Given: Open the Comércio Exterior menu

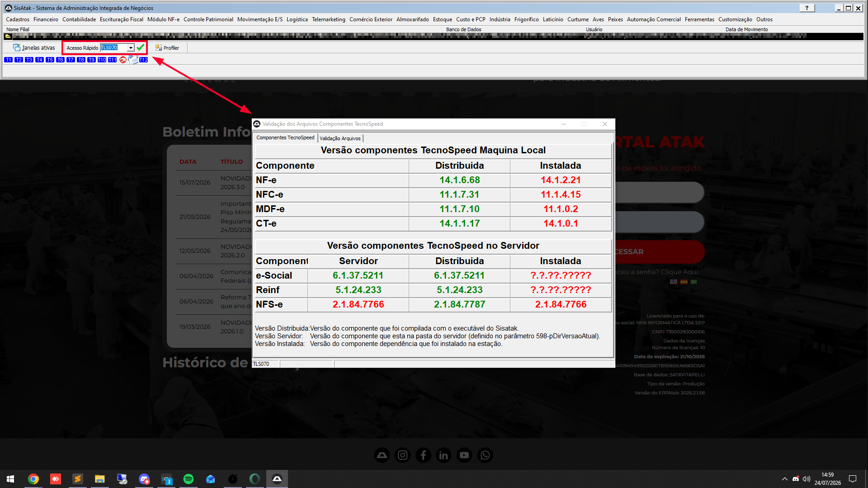Looking at the screenshot, I should pyautogui.click(x=371, y=19).
